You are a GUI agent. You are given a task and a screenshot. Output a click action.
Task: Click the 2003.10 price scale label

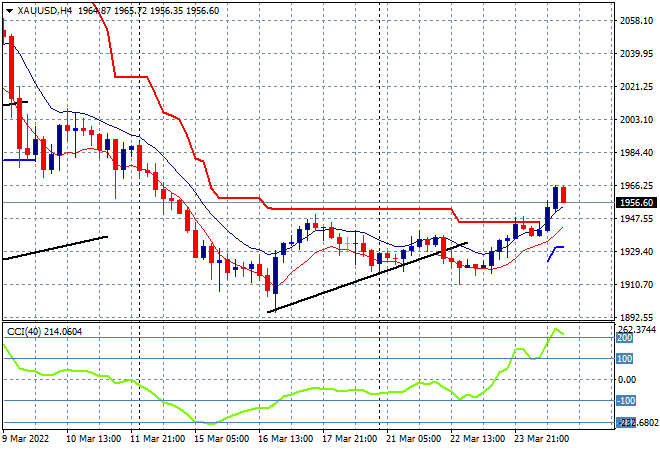tap(636, 120)
